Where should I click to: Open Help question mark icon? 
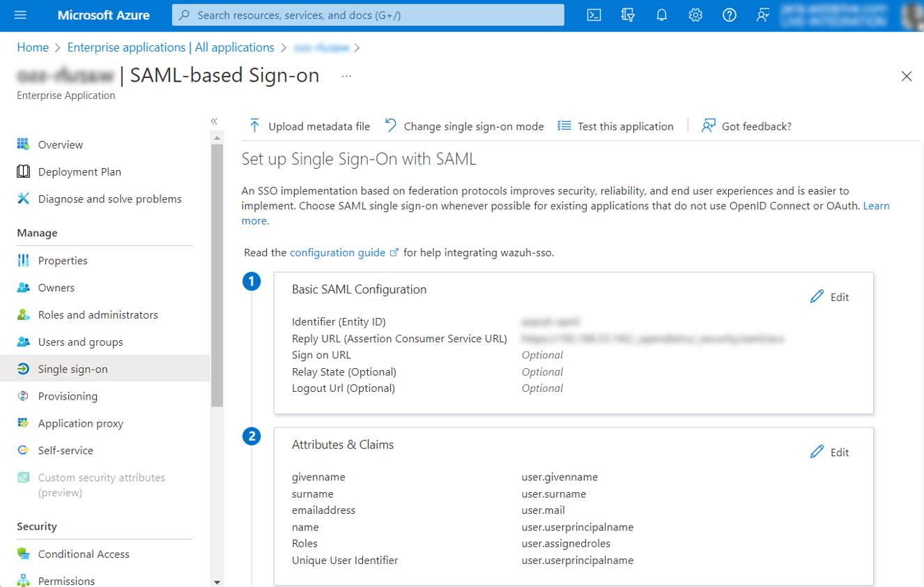pos(729,15)
